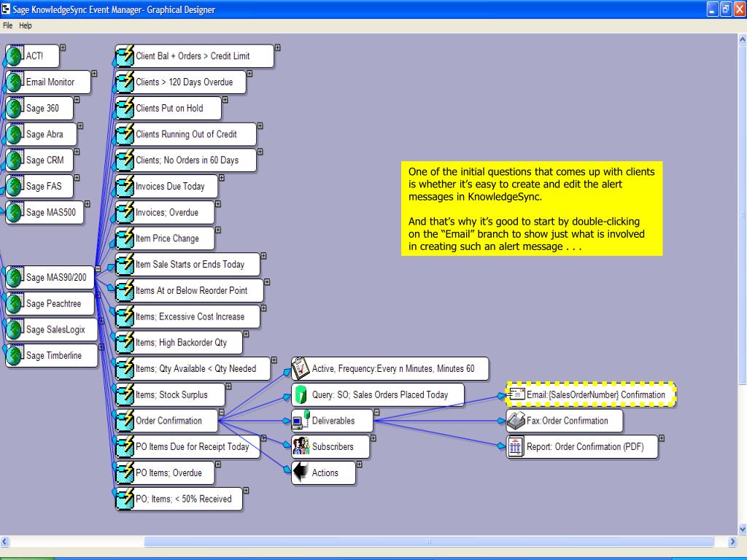747x560 pixels.
Task: Expand Report: Order Confirmation (PDF) node
Action: coord(662,438)
